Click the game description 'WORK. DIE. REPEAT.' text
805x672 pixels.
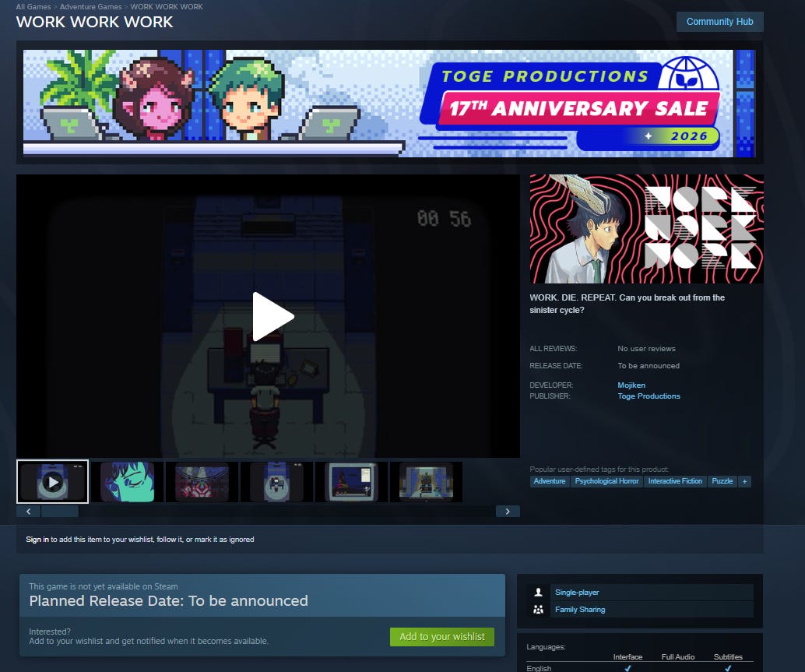coord(627,304)
